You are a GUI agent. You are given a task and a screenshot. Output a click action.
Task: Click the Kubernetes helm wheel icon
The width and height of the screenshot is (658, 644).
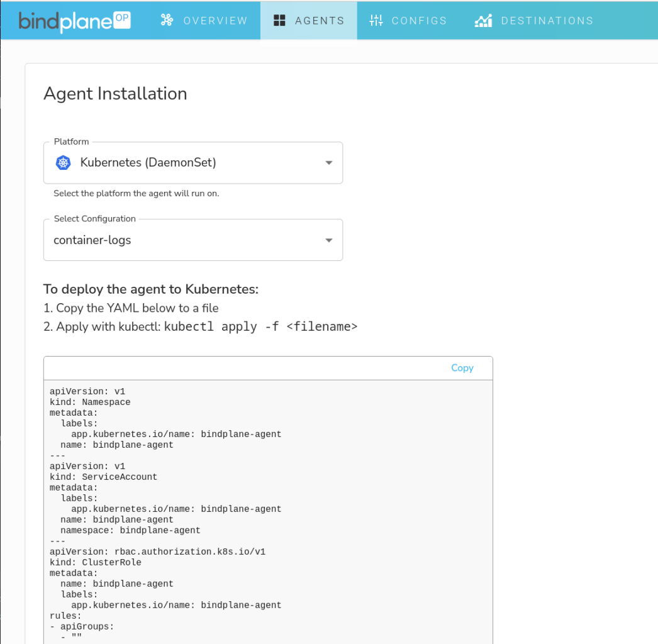pos(64,163)
